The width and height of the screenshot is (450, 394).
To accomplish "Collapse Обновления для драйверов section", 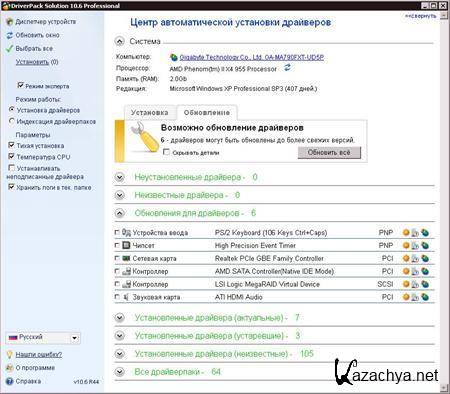I will [119, 213].
